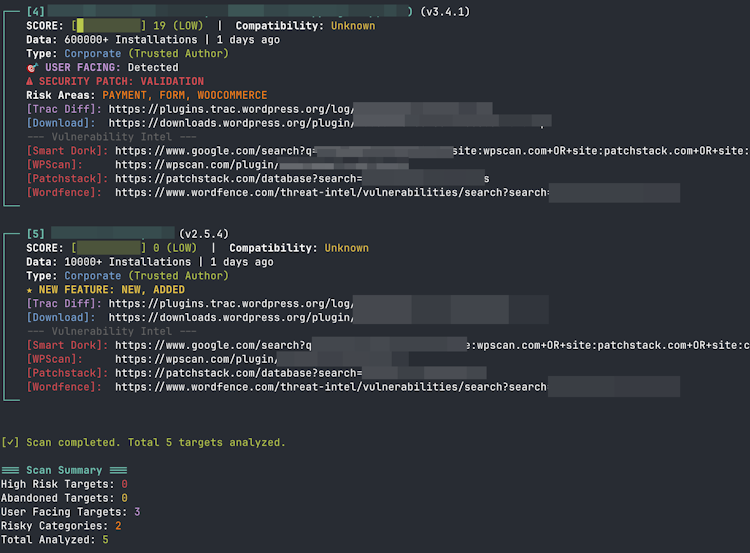The width and height of the screenshot is (750, 553).
Task: Click 'Unknown' compatibility value in entry [5]
Action: coord(347,248)
